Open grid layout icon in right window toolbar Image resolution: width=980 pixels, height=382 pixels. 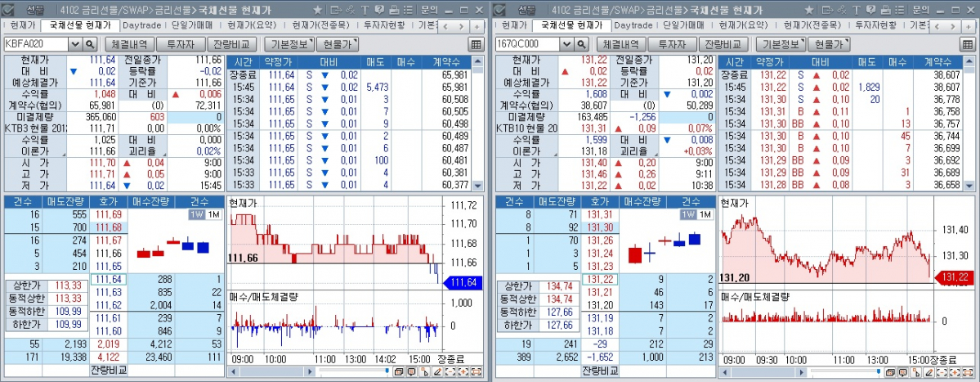[x=967, y=44]
